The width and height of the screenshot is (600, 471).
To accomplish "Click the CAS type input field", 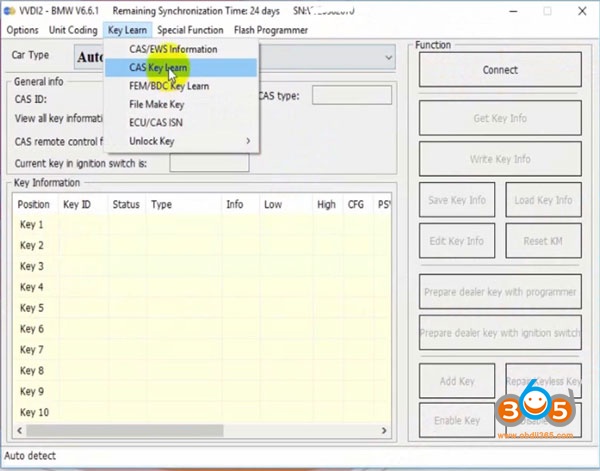I will coord(352,95).
